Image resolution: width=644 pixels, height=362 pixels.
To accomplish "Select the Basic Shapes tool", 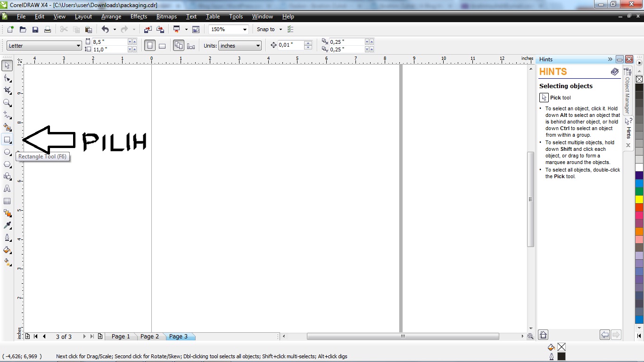I will (7, 176).
